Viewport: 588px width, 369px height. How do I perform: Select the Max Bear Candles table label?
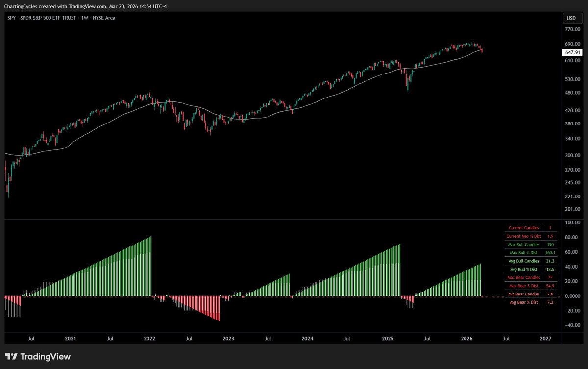(x=524, y=277)
